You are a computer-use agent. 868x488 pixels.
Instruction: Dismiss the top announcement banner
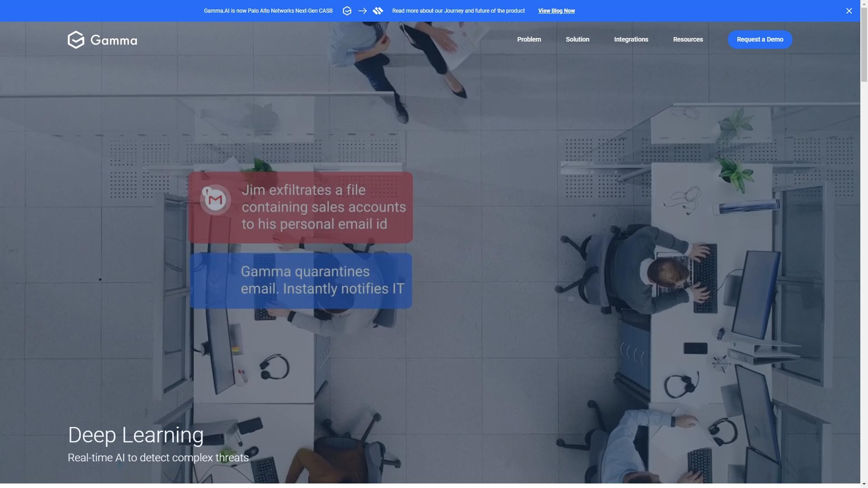pyautogui.click(x=849, y=11)
